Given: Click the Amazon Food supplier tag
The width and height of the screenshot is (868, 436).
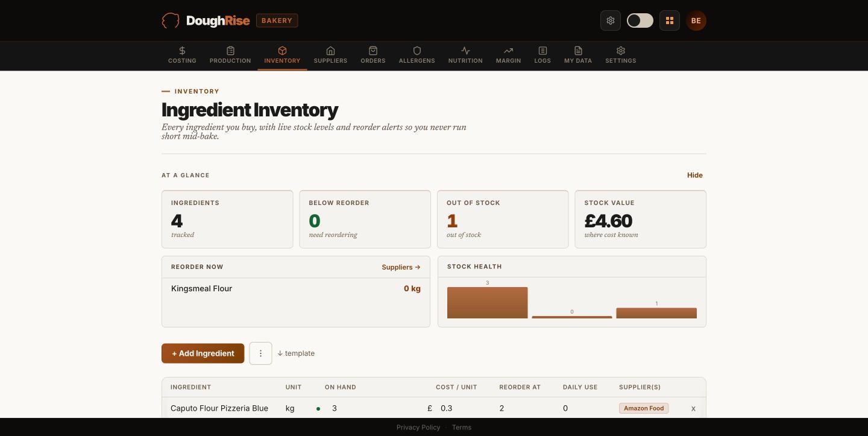Looking at the screenshot, I should 644,408.
